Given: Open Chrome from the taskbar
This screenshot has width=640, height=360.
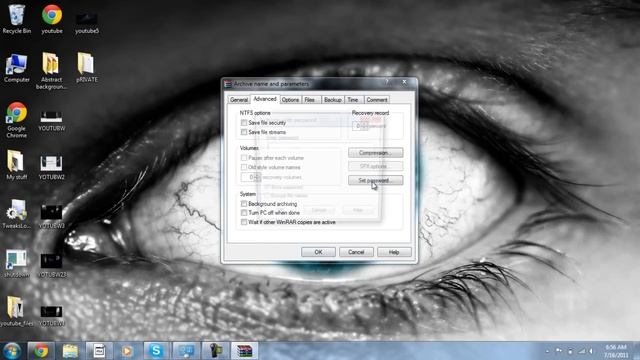Looking at the screenshot, I should point(41,351).
